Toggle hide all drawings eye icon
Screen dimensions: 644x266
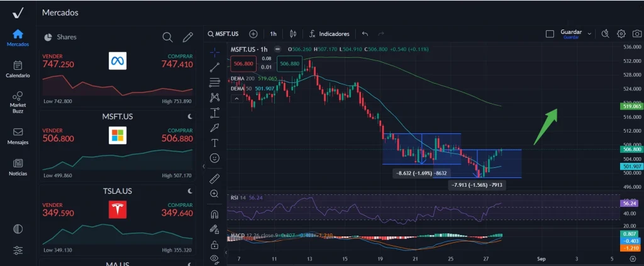click(x=215, y=258)
